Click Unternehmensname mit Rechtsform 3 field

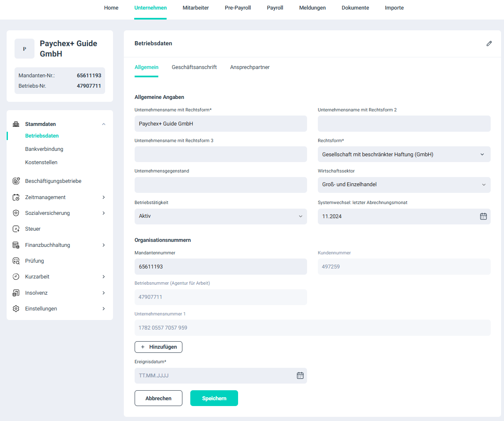pos(221,154)
